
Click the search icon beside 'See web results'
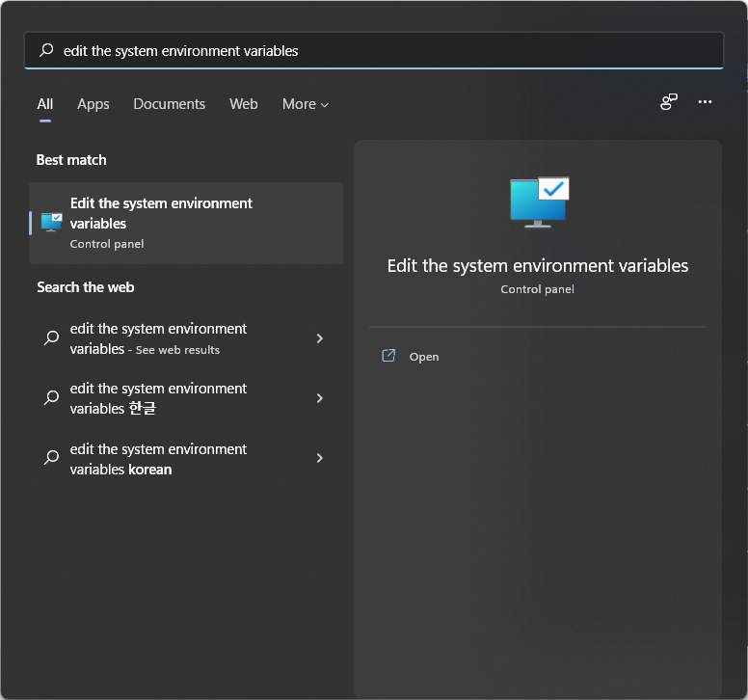click(51, 337)
